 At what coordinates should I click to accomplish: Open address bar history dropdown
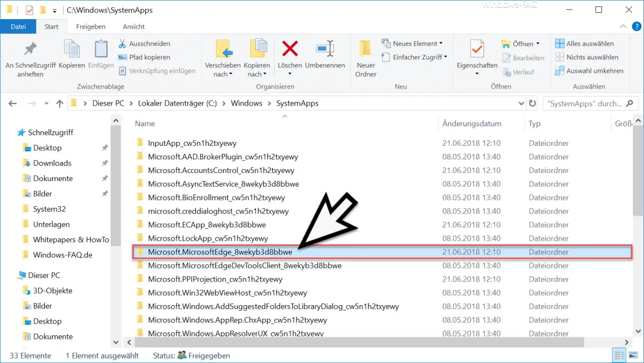[x=521, y=104]
